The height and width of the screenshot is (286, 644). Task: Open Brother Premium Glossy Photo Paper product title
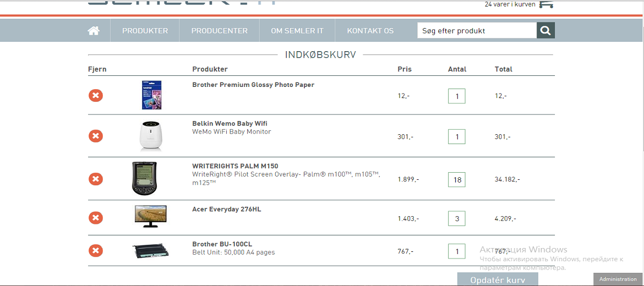[x=253, y=85]
